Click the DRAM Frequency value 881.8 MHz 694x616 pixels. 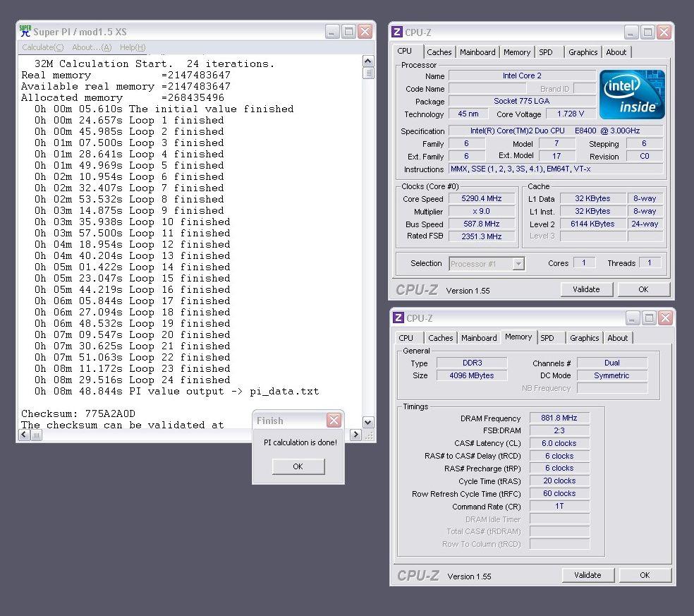click(x=559, y=418)
